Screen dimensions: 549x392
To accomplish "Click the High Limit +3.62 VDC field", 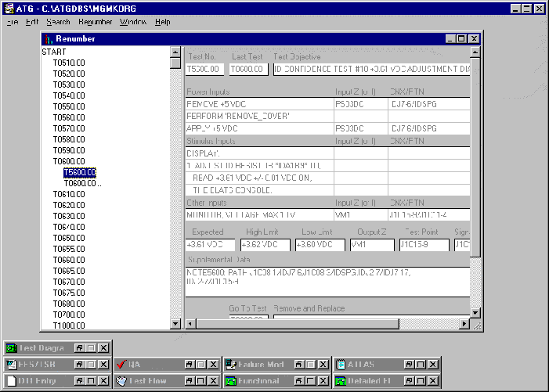I will tap(265, 244).
